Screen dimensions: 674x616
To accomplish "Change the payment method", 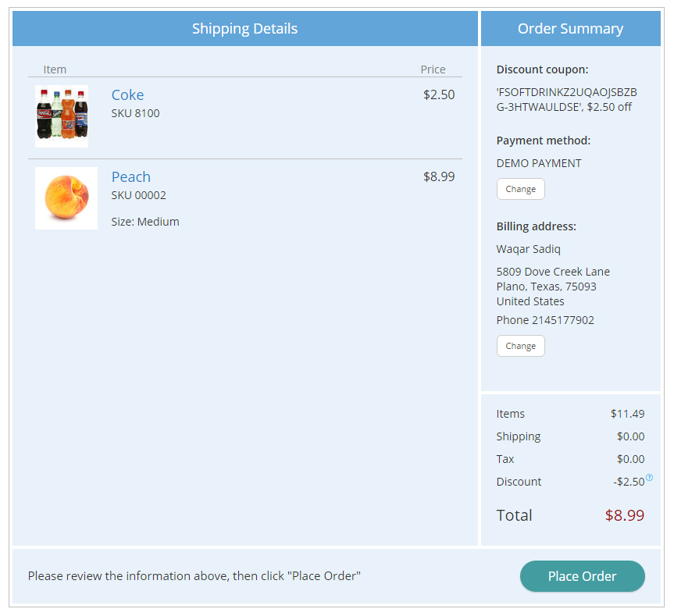I will tap(521, 189).
